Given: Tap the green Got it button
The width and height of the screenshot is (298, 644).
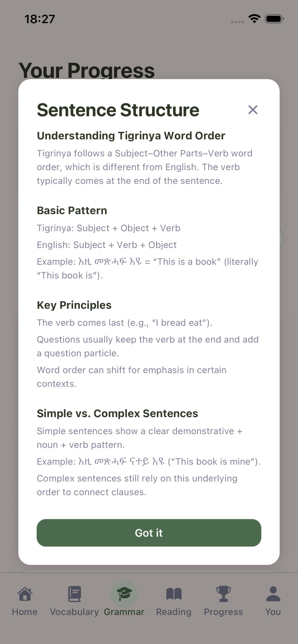Looking at the screenshot, I should 149,533.
